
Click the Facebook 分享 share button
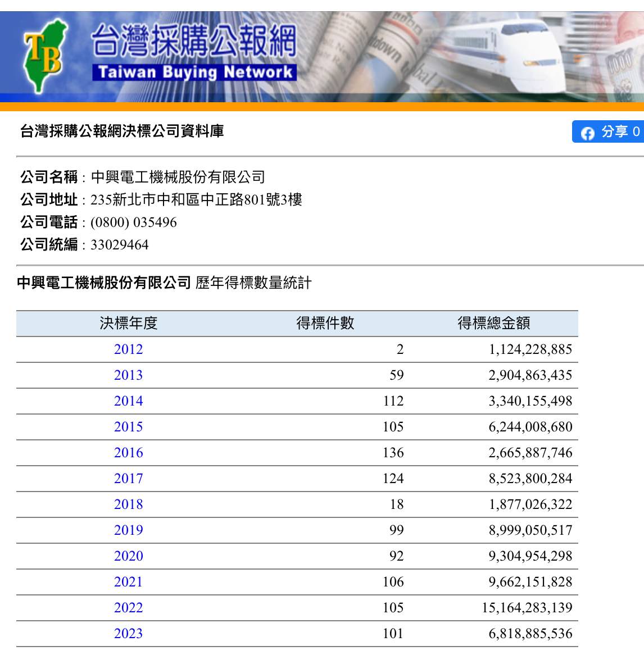(608, 131)
